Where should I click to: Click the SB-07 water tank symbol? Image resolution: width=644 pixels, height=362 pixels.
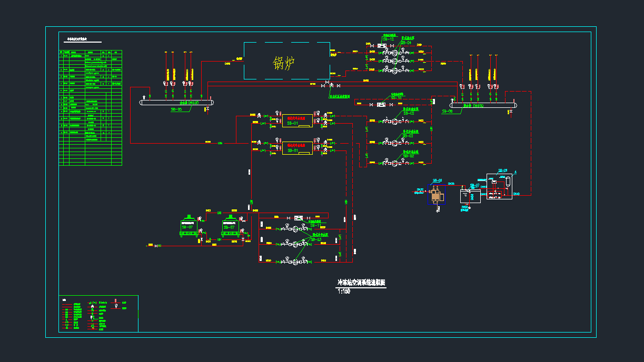[x=470, y=195]
